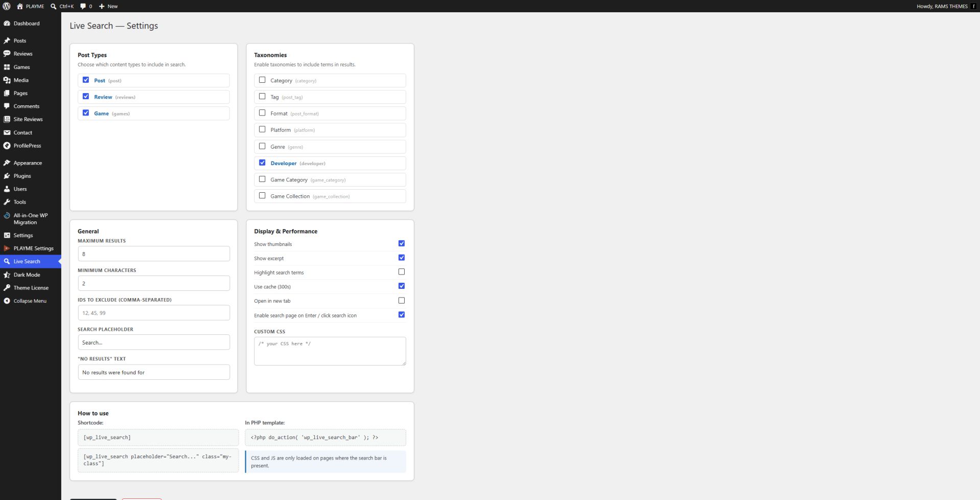Enable the Game Collection checkbox

(262, 196)
